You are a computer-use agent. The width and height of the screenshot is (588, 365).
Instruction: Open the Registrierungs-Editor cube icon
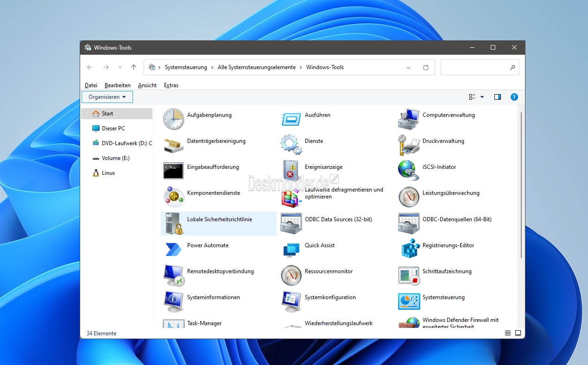click(410, 249)
